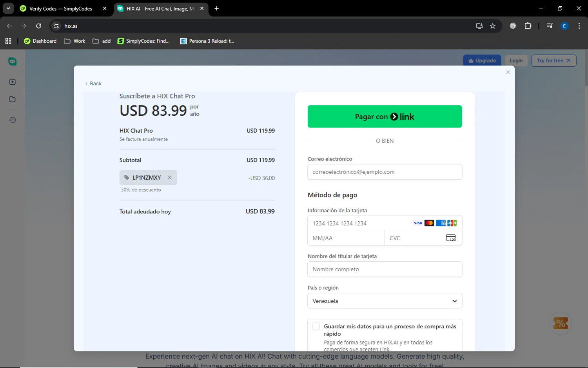This screenshot has height=368, width=588.
Task: Open the Dashboard bookmark
Action: [x=40, y=41]
